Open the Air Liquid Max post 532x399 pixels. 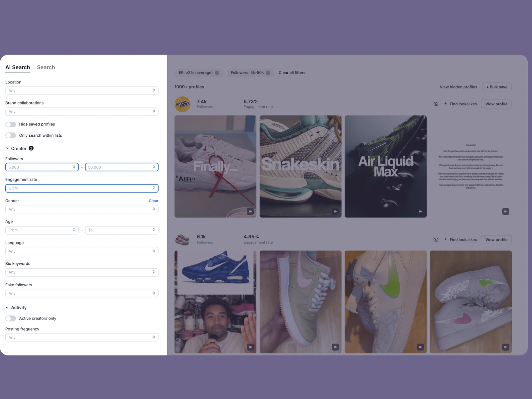point(386,166)
